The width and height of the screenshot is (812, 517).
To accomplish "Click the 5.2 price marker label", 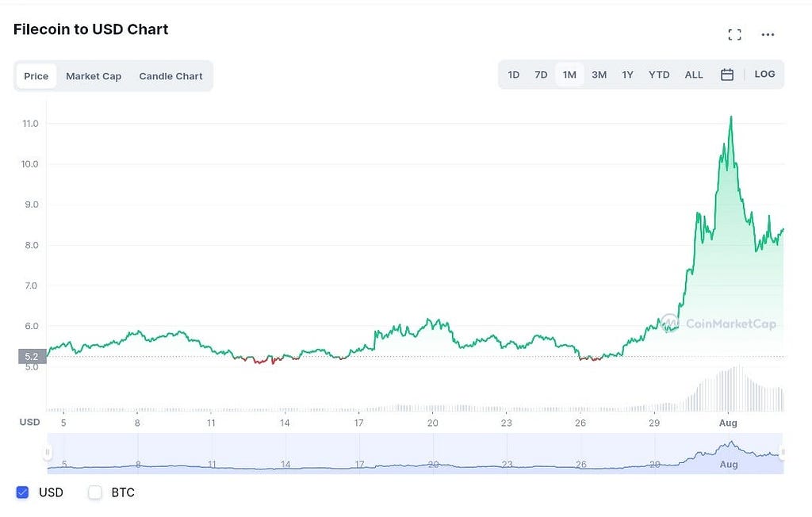I will tap(32, 356).
